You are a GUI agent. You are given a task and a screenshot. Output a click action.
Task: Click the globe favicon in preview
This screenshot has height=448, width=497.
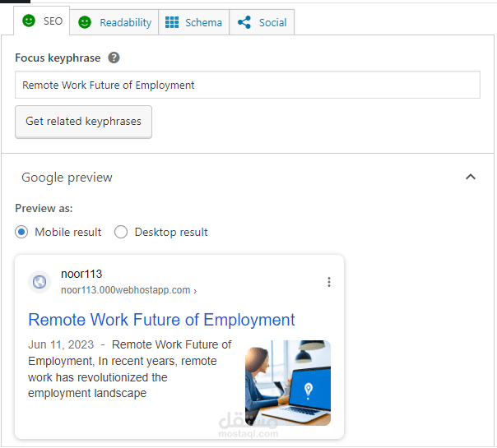(39, 282)
